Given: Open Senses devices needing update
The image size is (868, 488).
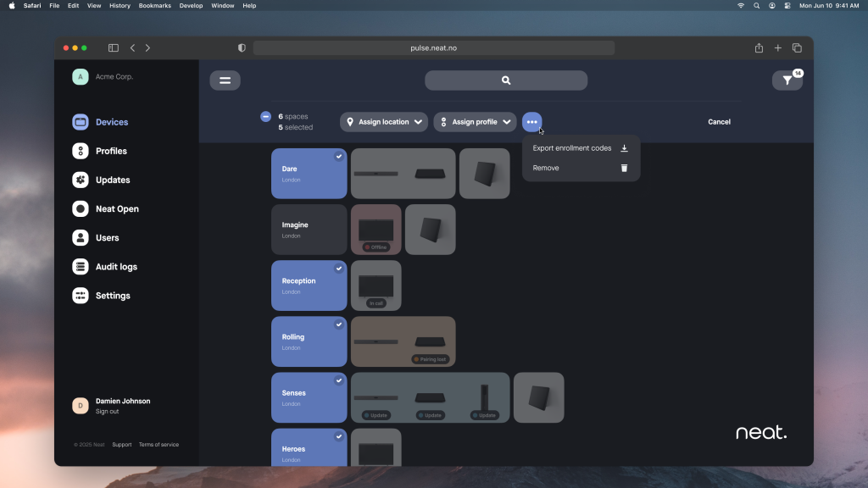Looking at the screenshot, I should [430, 398].
